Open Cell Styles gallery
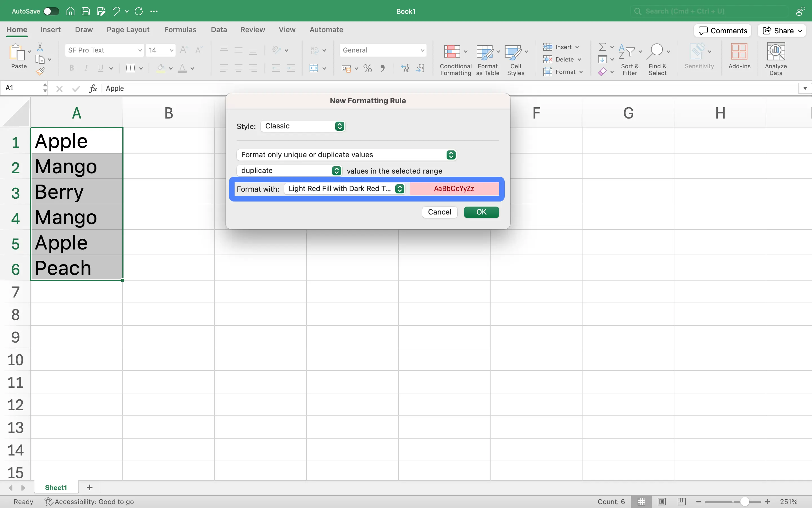This screenshot has height=508, width=812. click(x=516, y=60)
